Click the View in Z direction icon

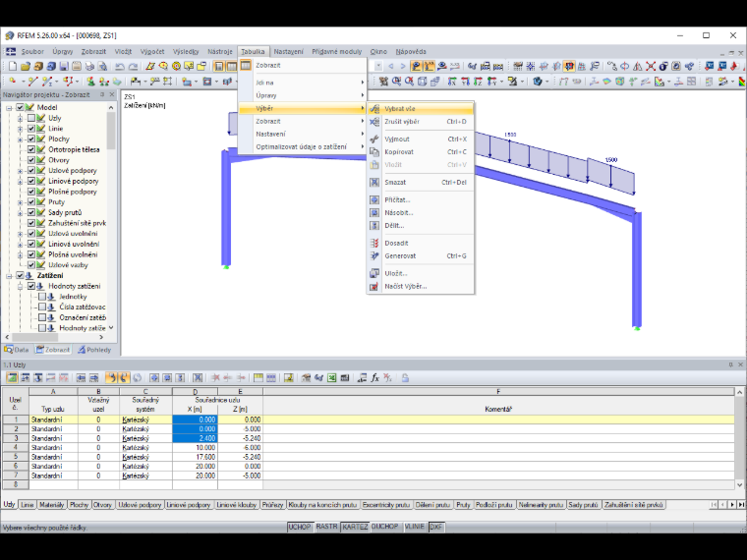click(478, 82)
